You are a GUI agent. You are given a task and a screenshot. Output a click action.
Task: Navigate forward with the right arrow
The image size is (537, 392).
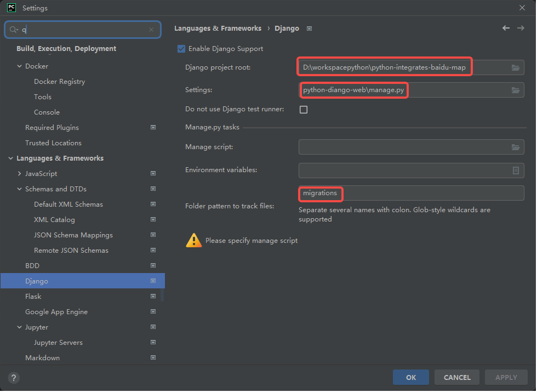pos(521,28)
